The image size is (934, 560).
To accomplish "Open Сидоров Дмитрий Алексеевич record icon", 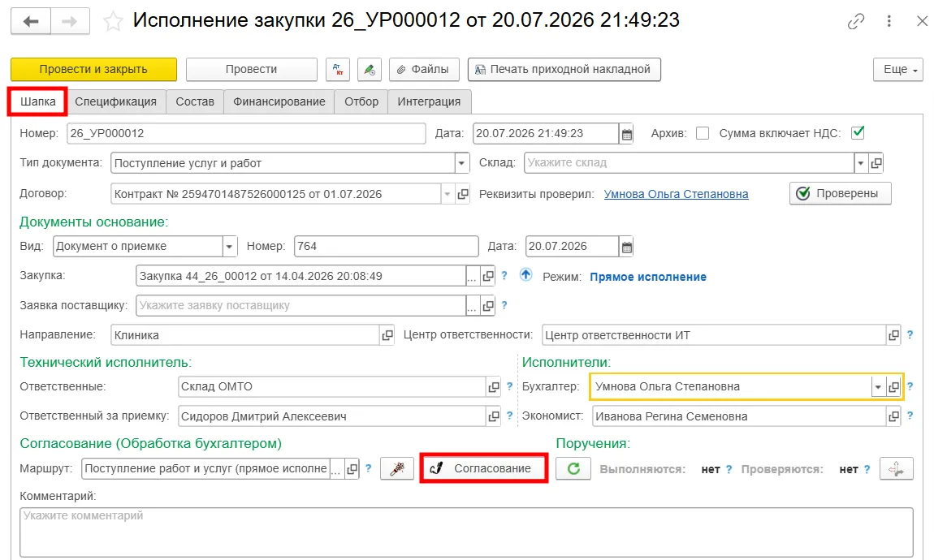I will pyautogui.click(x=493, y=416).
